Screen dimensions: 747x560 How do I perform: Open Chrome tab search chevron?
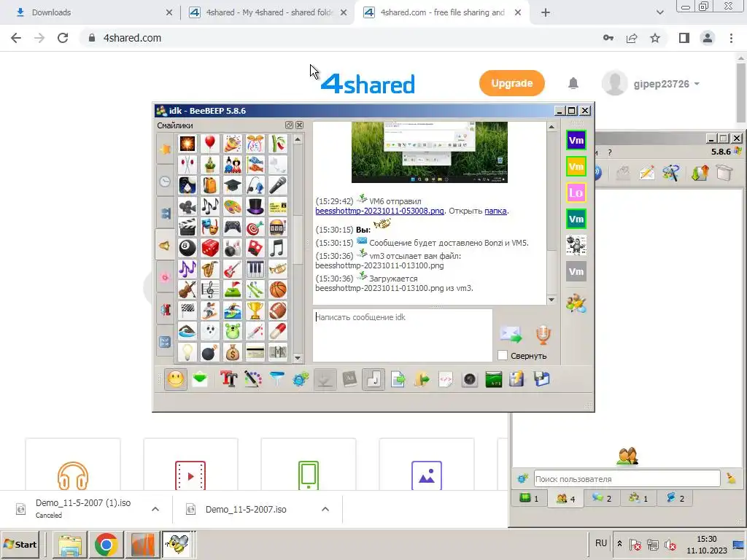[x=659, y=12]
